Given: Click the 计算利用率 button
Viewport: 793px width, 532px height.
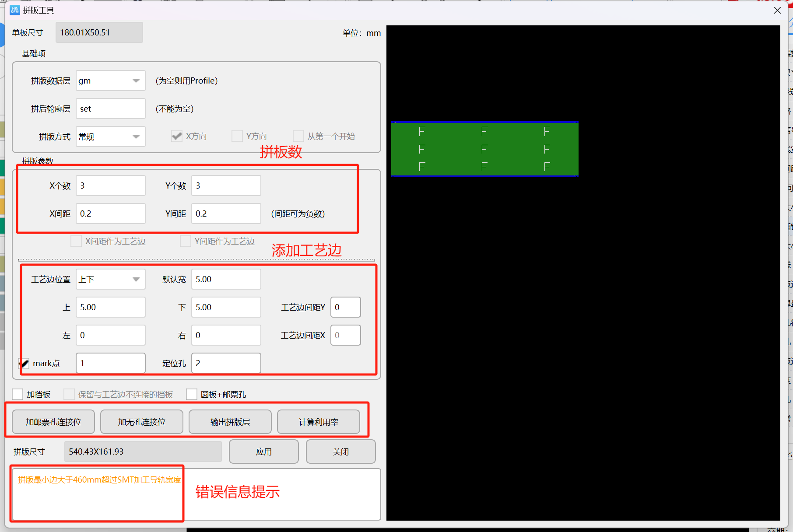Looking at the screenshot, I should (318, 422).
